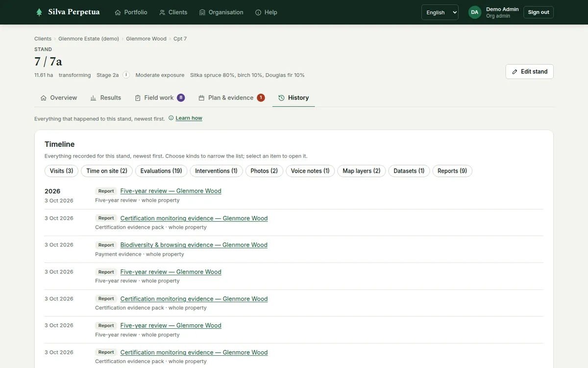This screenshot has width=588, height=368.
Task: Toggle the Voice notes (1) filter chip
Action: coord(310,171)
